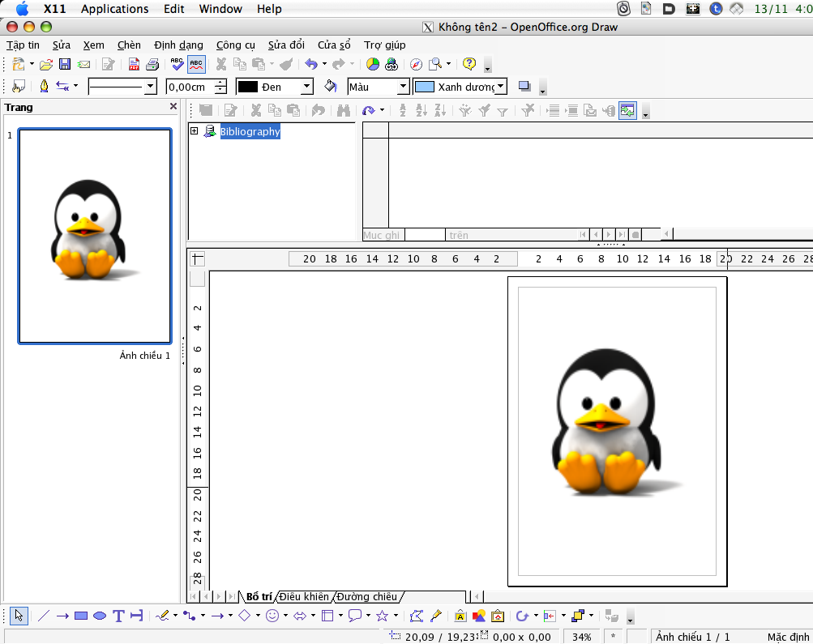
Task: Click the Undo arrow icon
Action: point(311,64)
